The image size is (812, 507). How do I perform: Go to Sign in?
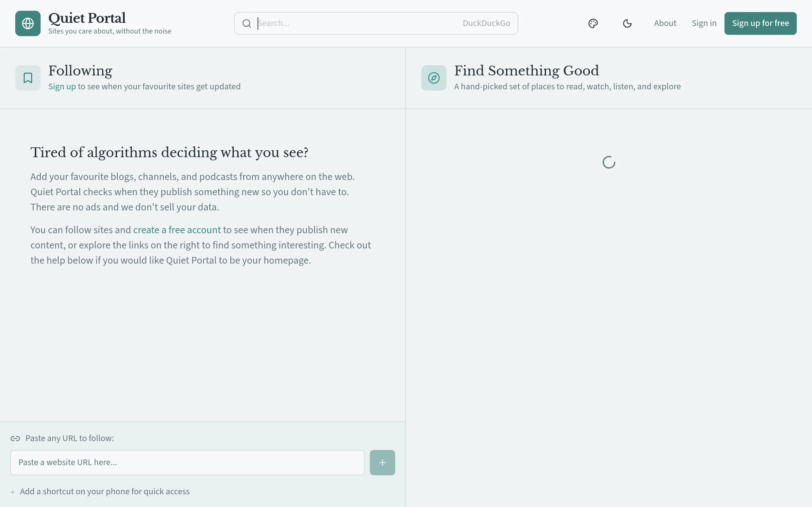click(x=704, y=23)
